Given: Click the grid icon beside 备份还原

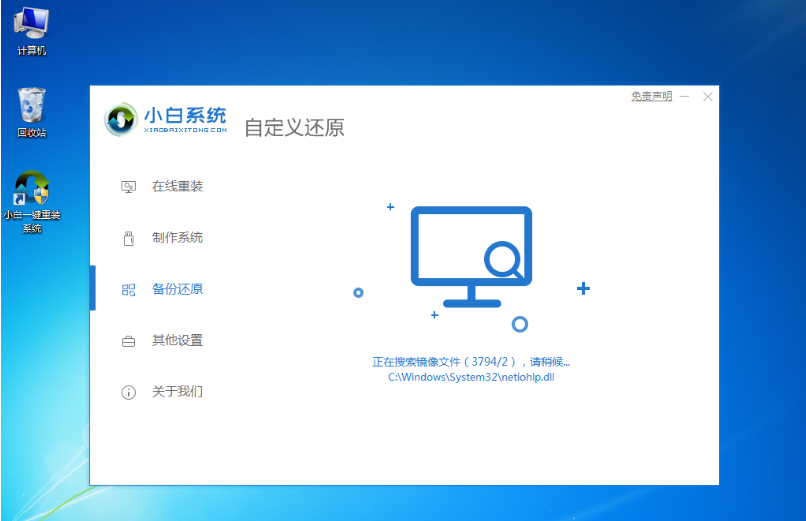Looking at the screenshot, I should [128, 290].
